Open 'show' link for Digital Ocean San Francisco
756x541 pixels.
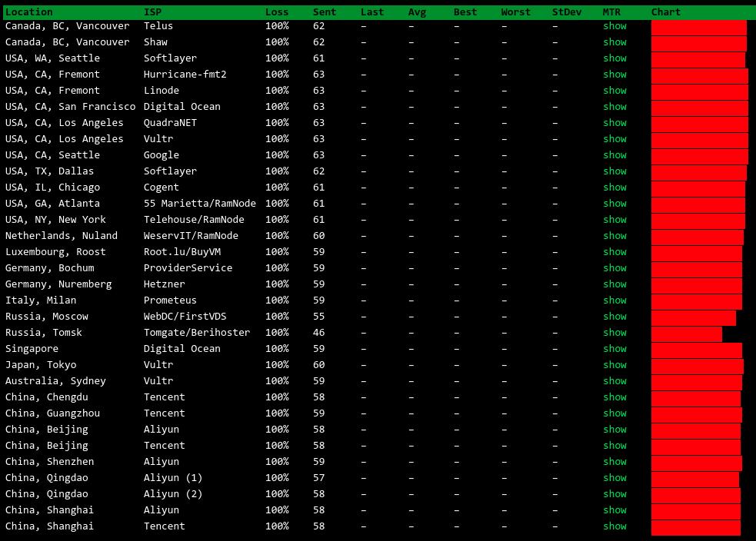614,107
